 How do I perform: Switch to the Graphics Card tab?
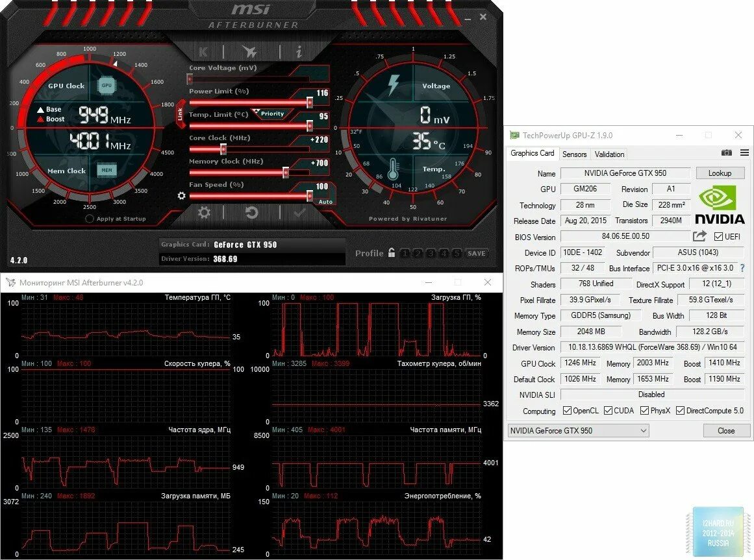532,153
